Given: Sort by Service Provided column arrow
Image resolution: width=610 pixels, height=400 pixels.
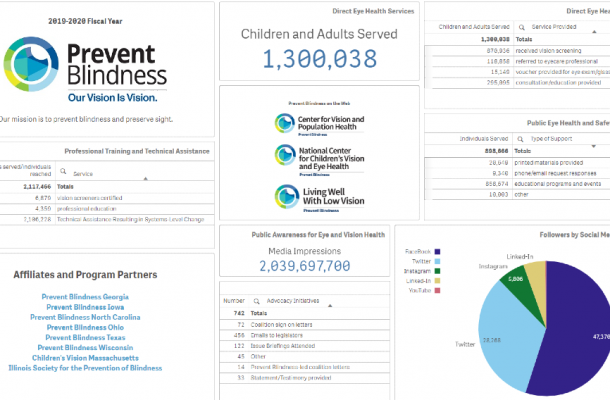Looking at the screenshot, I should coord(594,32).
